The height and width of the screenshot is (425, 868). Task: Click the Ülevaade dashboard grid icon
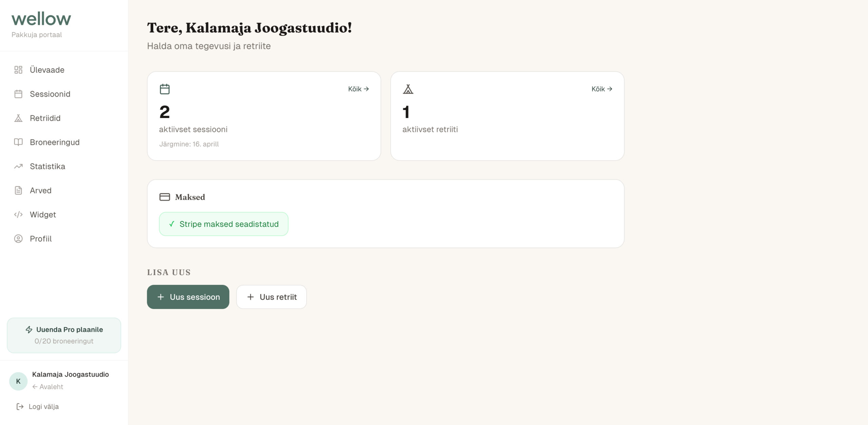[18, 70]
